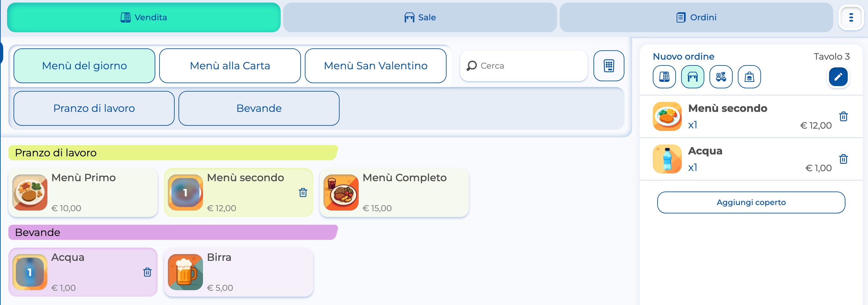Open the three-dot options menu
868x305 pixels.
851,17
